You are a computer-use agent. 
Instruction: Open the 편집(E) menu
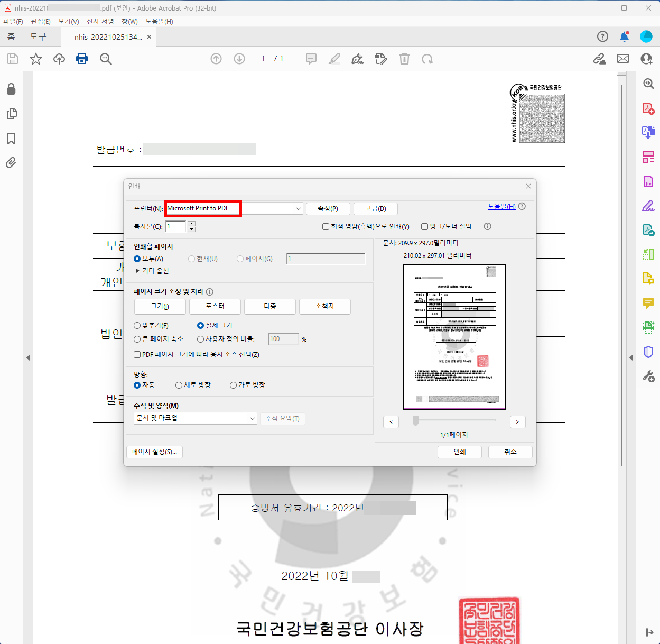[x=41, y=22]
